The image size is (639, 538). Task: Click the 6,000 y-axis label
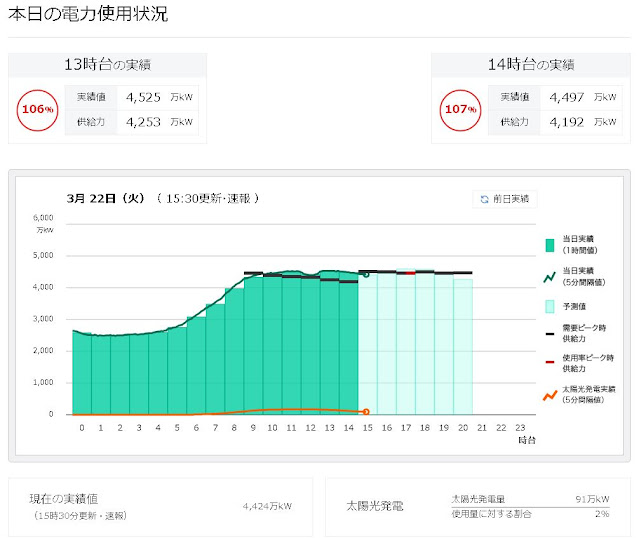[x=43, y=218]
